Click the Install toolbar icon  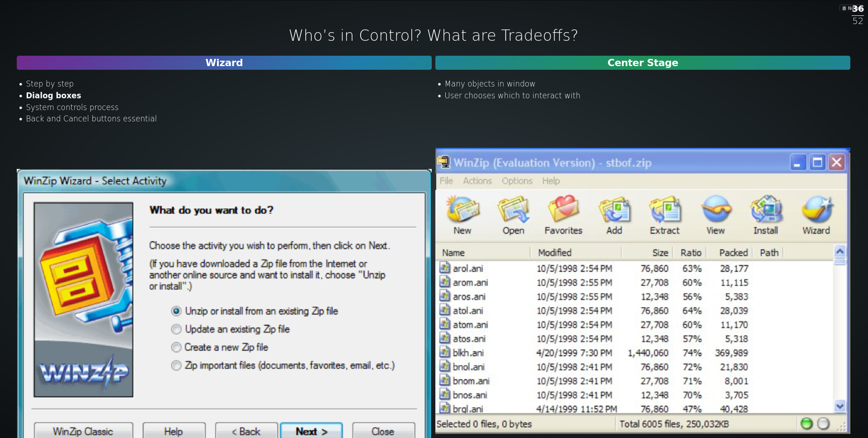click(x=766, y=215)
